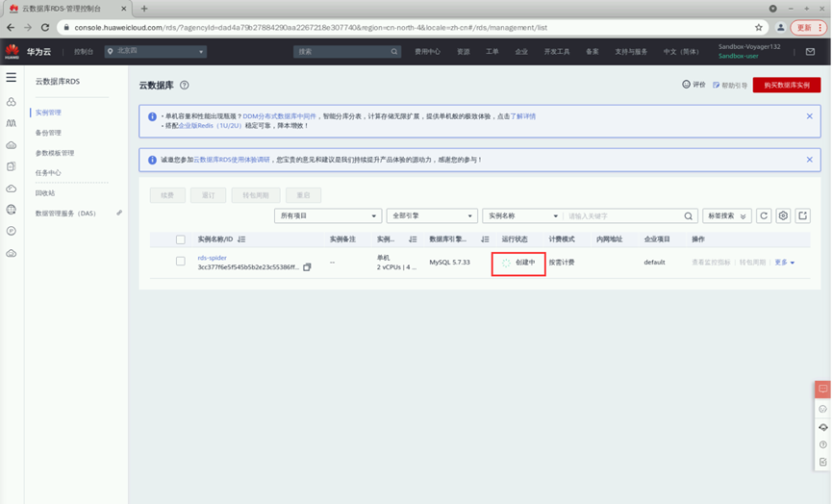Close the RDS survey banner
Screen dimensions: 832x504
point(809,160)
